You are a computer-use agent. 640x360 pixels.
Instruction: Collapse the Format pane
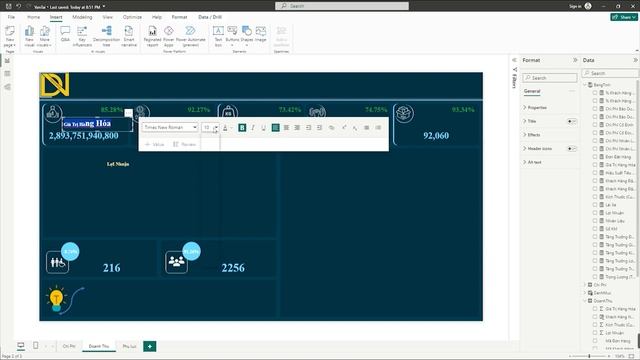coord(575,60)
